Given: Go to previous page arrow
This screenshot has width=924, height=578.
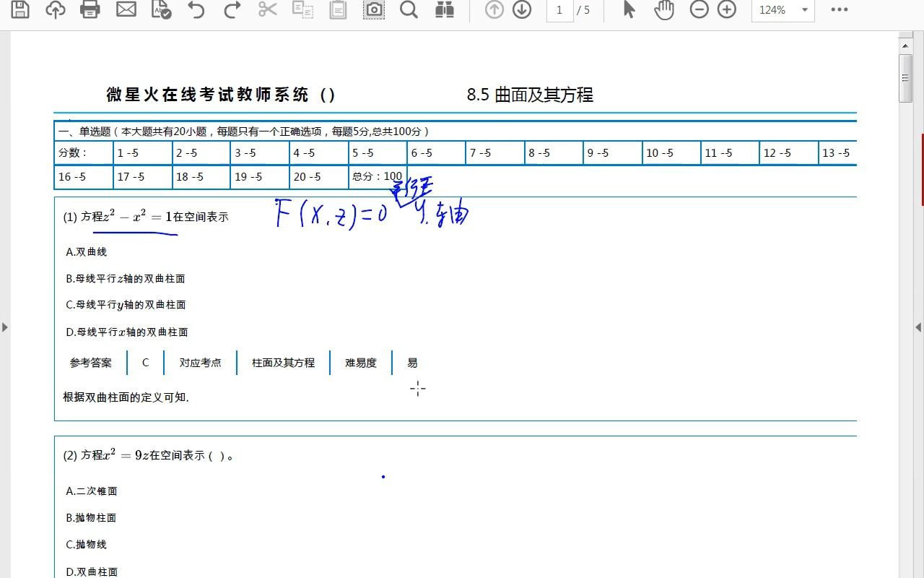Looking at the screenshot, I should 494,9.
